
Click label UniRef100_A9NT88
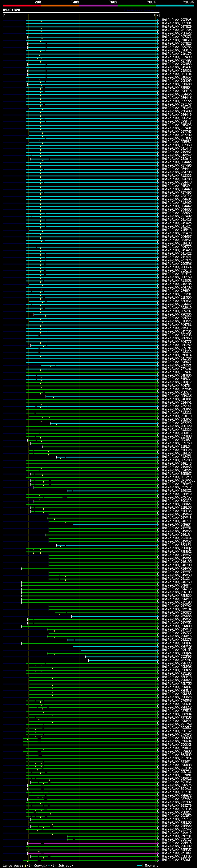(x=176, y=592)
